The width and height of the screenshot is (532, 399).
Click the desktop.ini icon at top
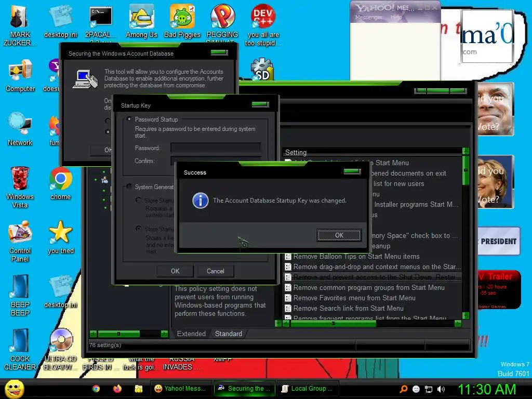tap(61, 21)
